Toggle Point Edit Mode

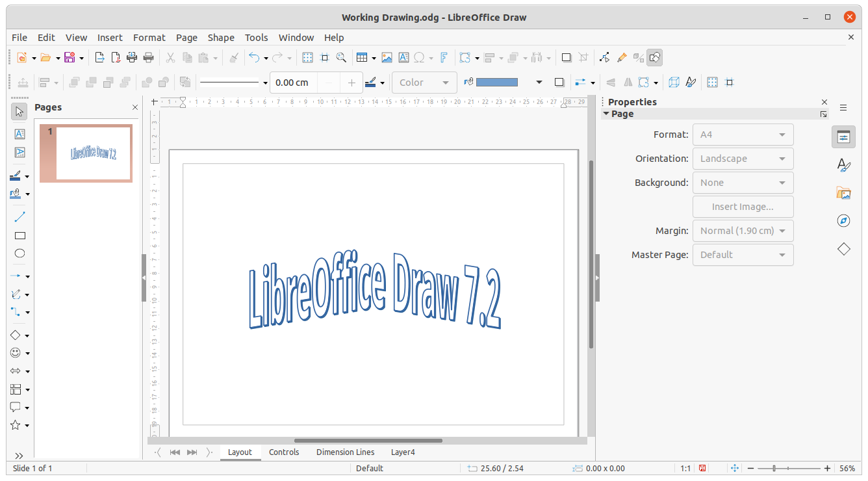605,58
